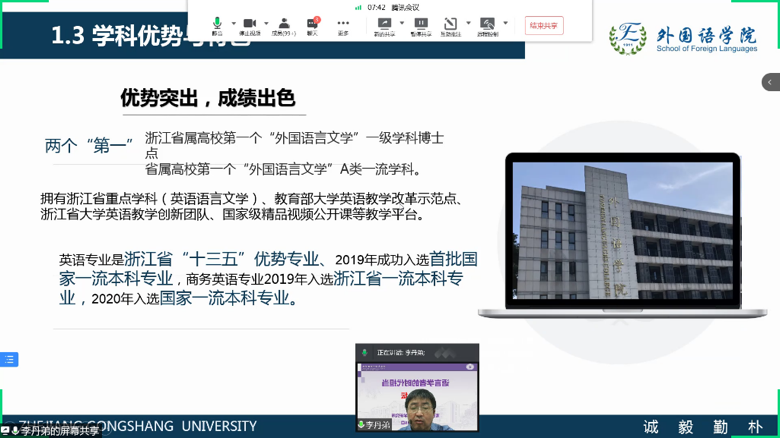Viewport: 780px width, 438px height.
Task: Pause screen sharing (暂停共享)
Action: [421, 24]
